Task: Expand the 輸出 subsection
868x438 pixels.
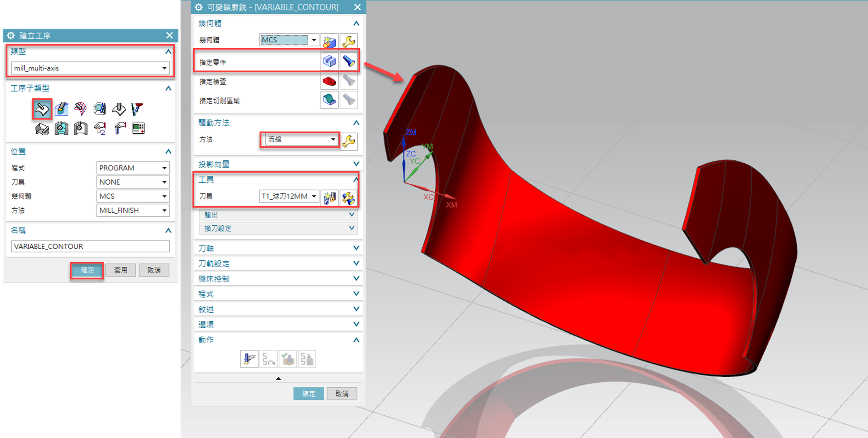Action: click(351, 215)
